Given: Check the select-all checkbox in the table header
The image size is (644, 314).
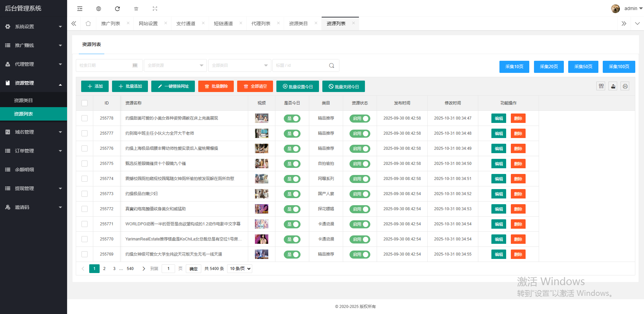Looking at the screenshot, I should pyautogui.click(x=85, y=103).
